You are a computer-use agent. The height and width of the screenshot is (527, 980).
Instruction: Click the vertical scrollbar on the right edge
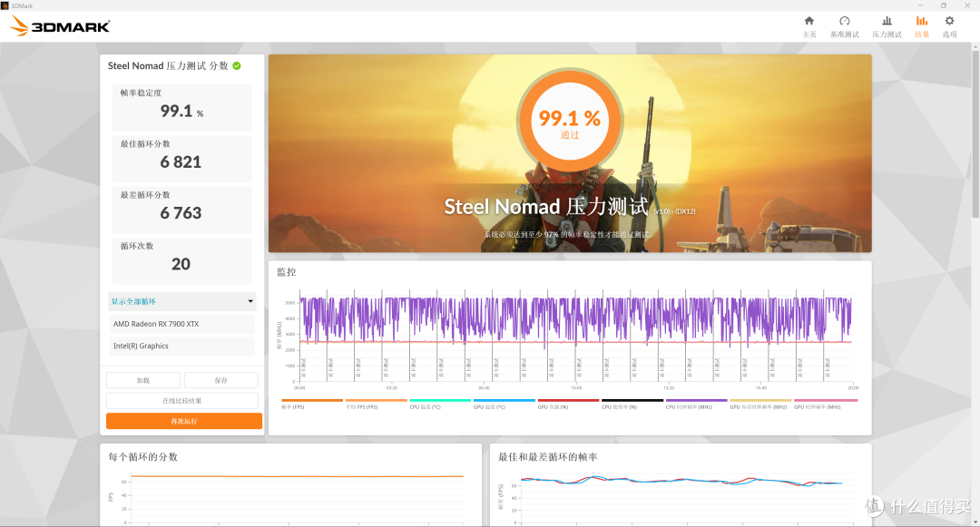(x=975, y=132)
